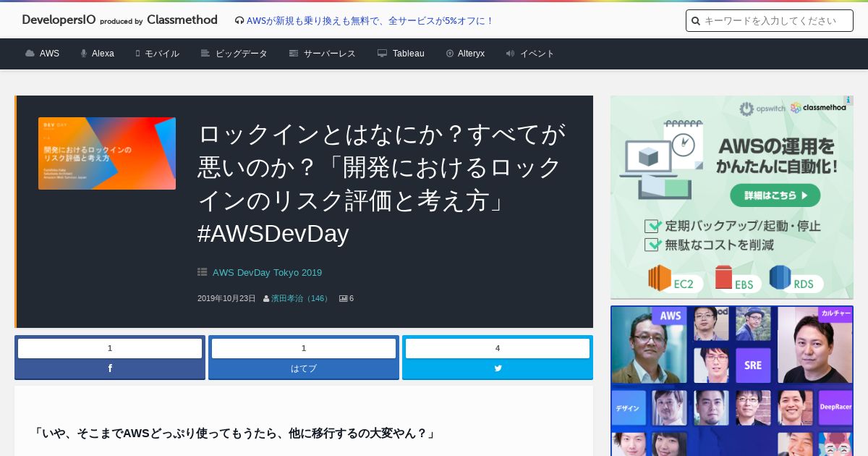Open the ビッグデータ menu item
The height and width of the screenshot is (456, 868).
242,54
